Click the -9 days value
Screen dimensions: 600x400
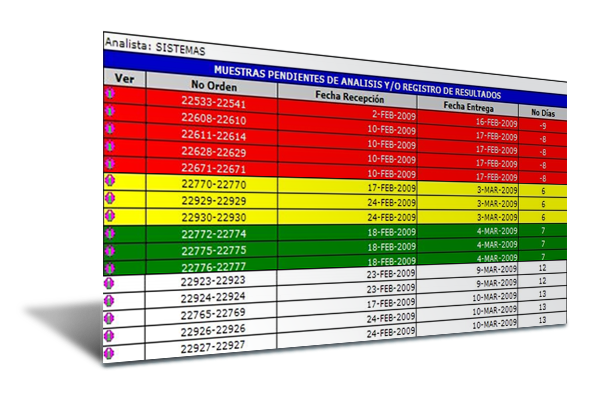(x=543, y=126)
